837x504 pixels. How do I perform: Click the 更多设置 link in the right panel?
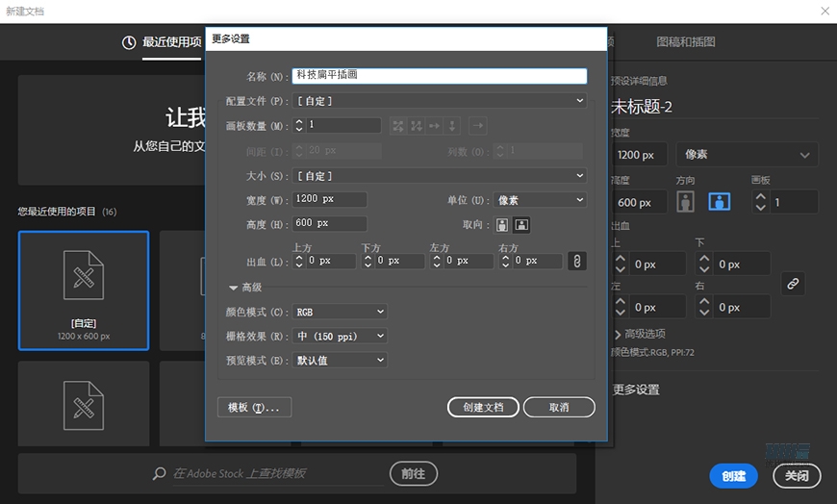click(x=636, y=390)
